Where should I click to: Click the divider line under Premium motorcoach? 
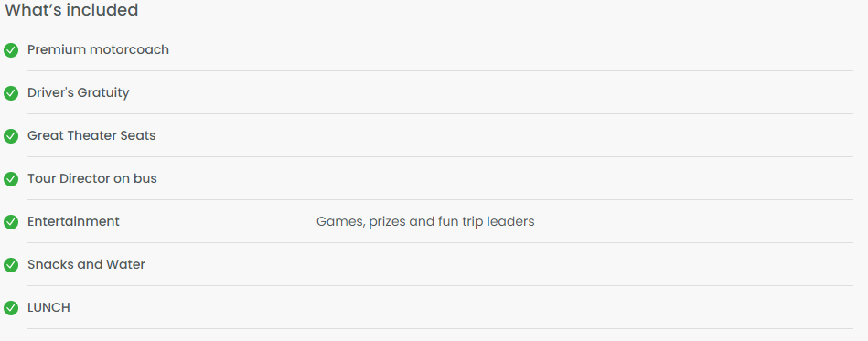point(440,71)
